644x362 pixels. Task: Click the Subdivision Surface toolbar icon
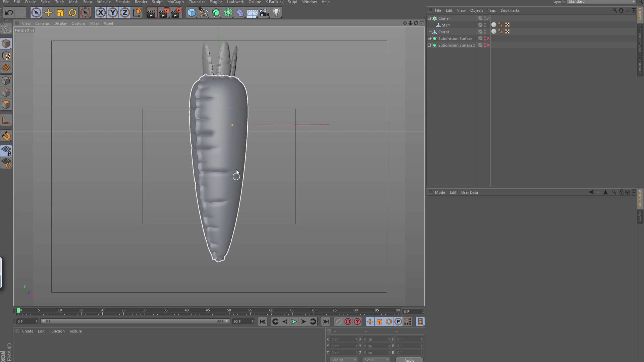tap(216, 12)
